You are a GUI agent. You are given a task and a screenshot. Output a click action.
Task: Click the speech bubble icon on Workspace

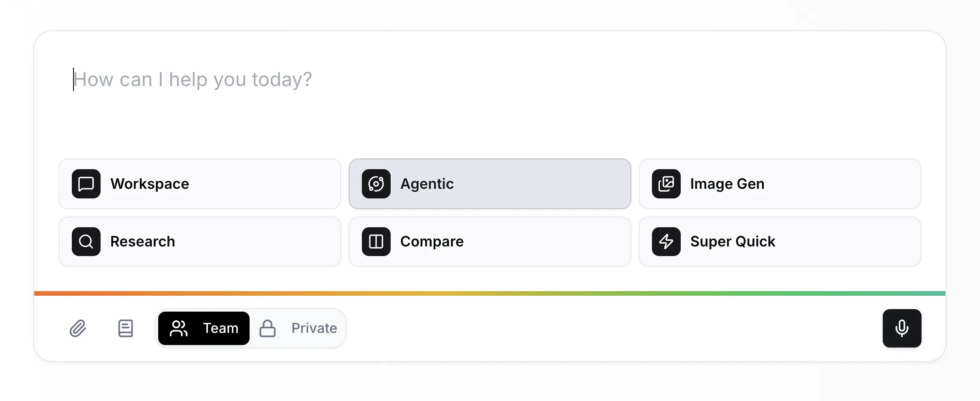(x=86, y=184)
